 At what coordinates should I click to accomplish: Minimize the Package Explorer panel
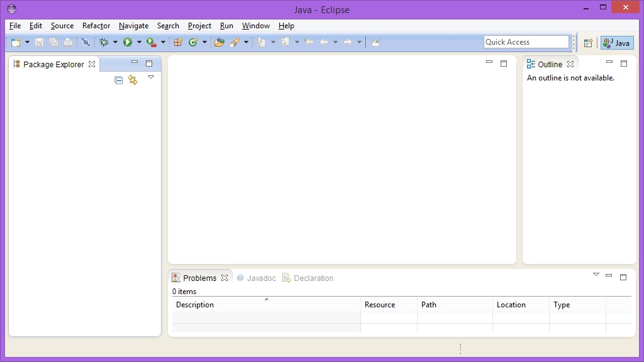pyautogui.click(x=135, y=62)
